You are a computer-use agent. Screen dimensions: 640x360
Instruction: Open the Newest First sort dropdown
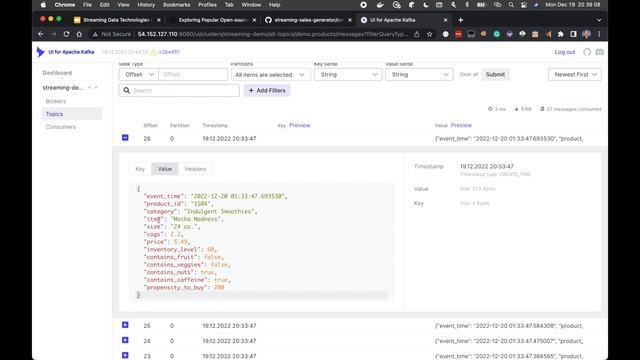[575, 74]
